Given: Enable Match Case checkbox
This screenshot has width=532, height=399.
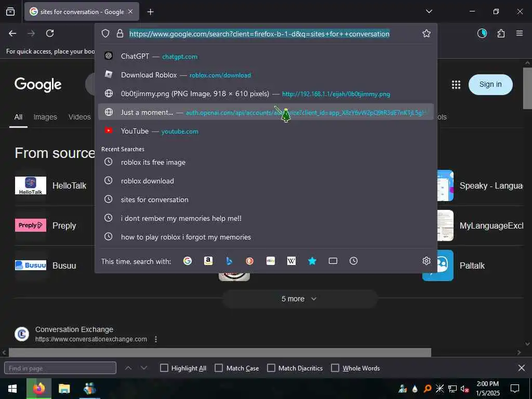Looking at the screenshot, I should [219, 368].
